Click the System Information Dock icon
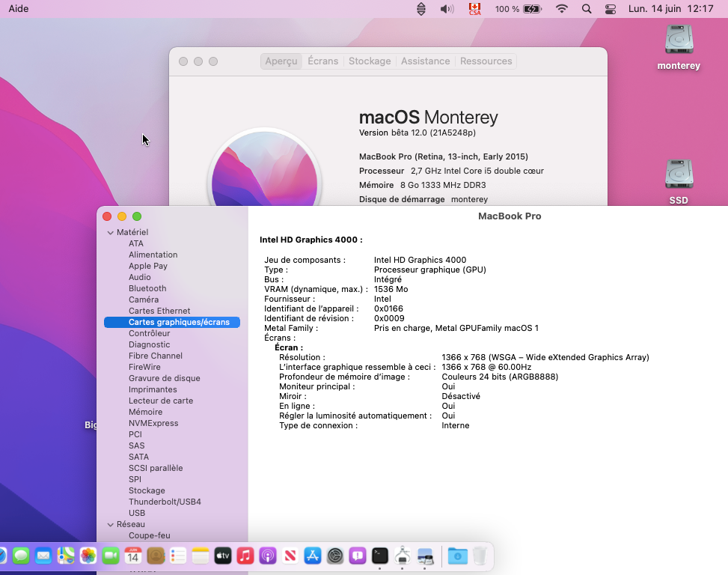The width and height of the screenshot is (728, 575). 403,556
